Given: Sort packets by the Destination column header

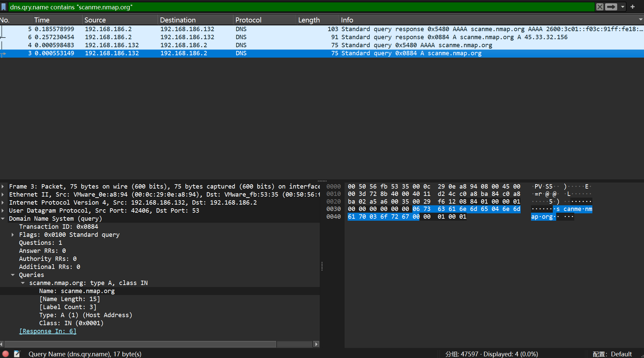Looking at the screenshot, I should (x=196, y=20).
